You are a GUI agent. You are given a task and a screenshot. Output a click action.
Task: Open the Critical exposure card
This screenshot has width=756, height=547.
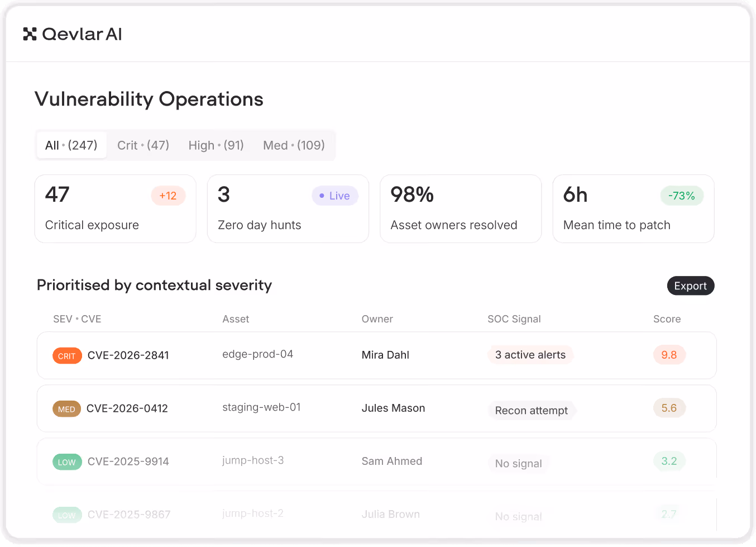click(116, 209)
